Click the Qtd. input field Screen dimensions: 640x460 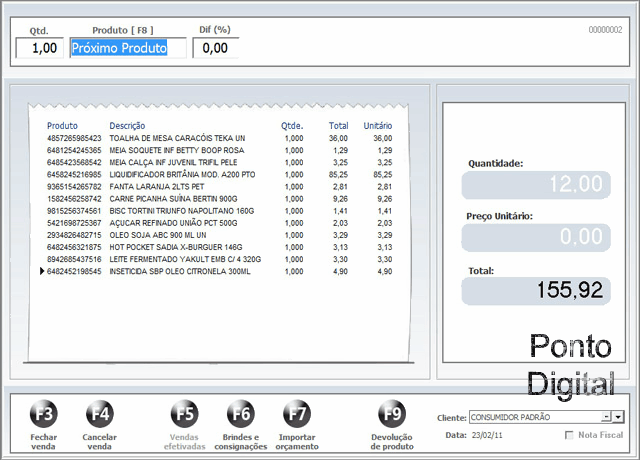pyautogui.click(x=40, y=48)
